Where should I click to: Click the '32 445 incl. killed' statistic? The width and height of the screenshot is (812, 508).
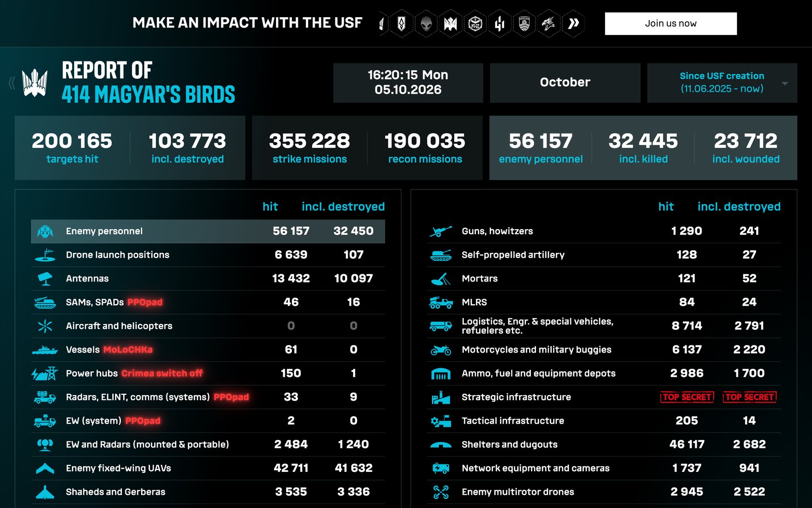point(643,148)
